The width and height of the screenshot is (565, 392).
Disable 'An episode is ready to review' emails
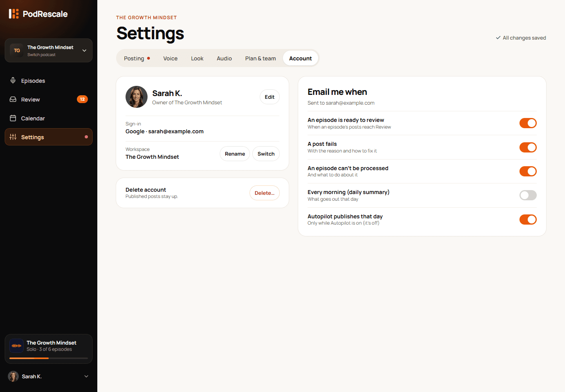528,123
